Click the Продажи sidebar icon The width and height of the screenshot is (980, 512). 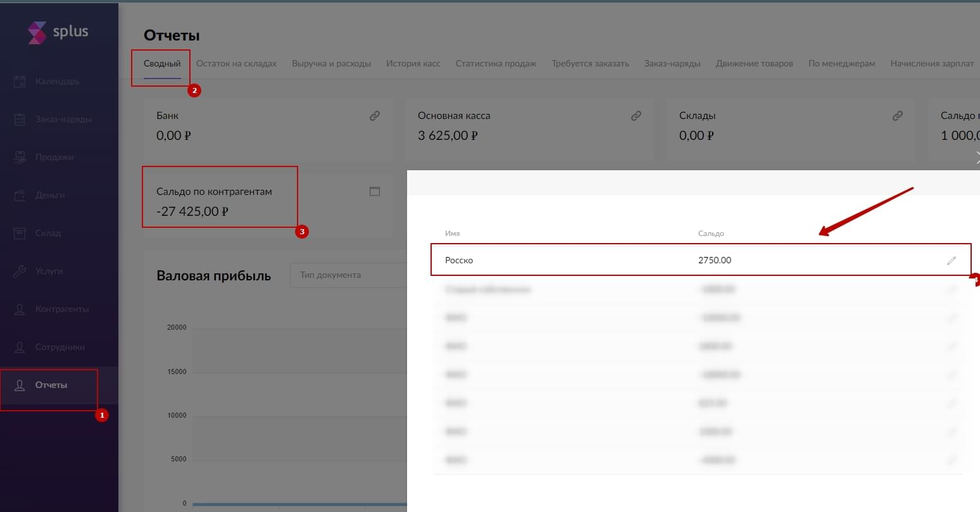[x=20, y=157]
